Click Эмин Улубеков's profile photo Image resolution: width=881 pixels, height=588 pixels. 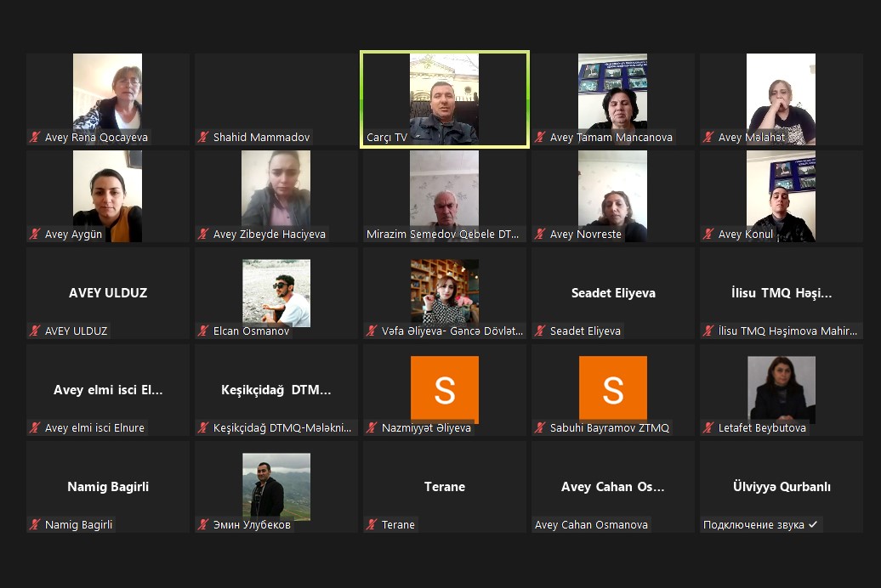(276, 487)
